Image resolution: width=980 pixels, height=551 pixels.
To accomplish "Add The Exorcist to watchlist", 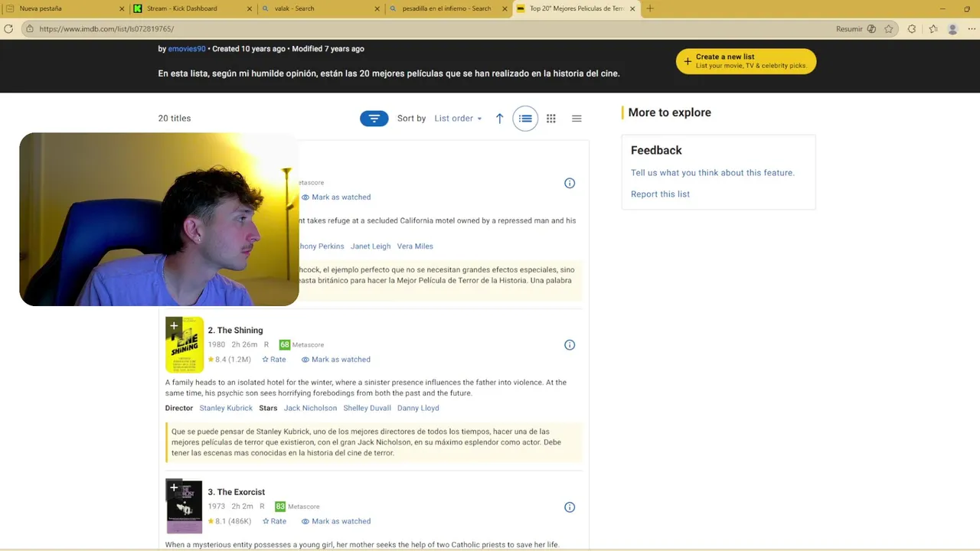I will click(x=174, y=488).
